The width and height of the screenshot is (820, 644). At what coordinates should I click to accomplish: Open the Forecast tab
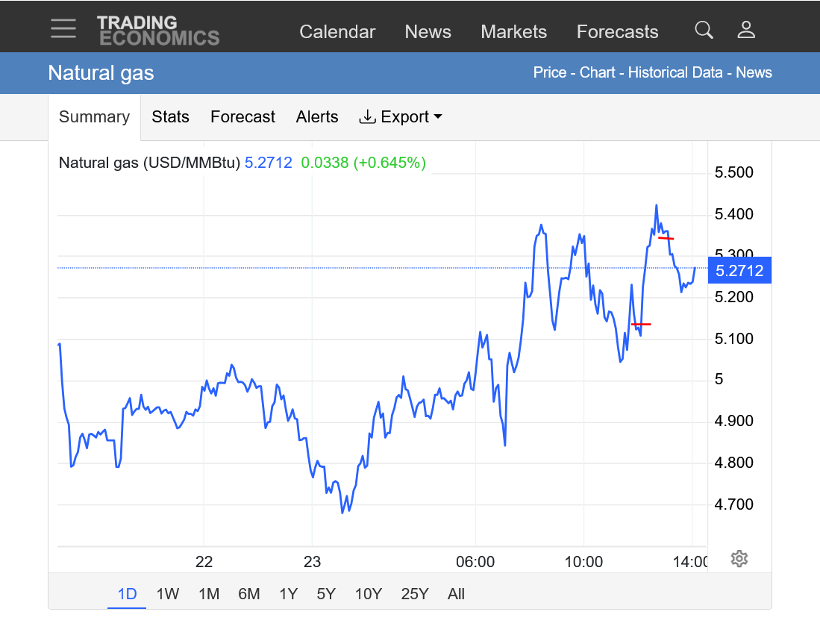[242, 117]
